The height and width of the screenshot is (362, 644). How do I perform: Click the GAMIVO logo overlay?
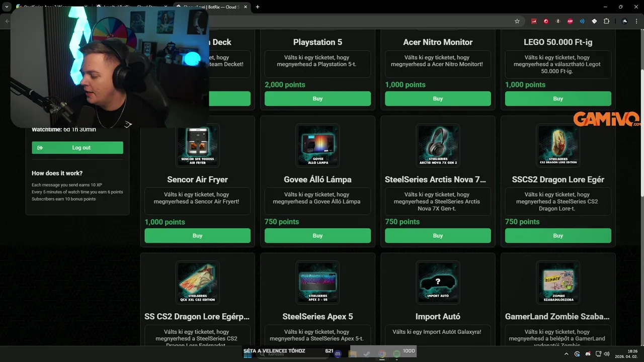tap(607, 119)
